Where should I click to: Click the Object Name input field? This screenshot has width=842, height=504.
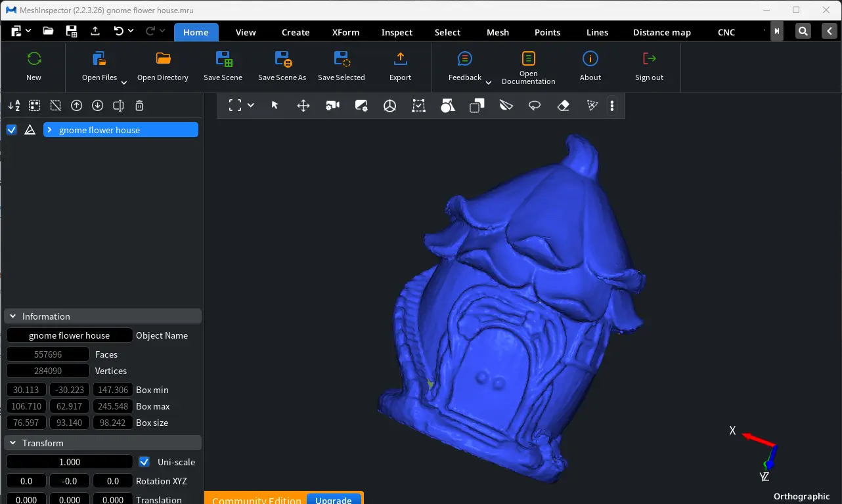tap(70, 335)
